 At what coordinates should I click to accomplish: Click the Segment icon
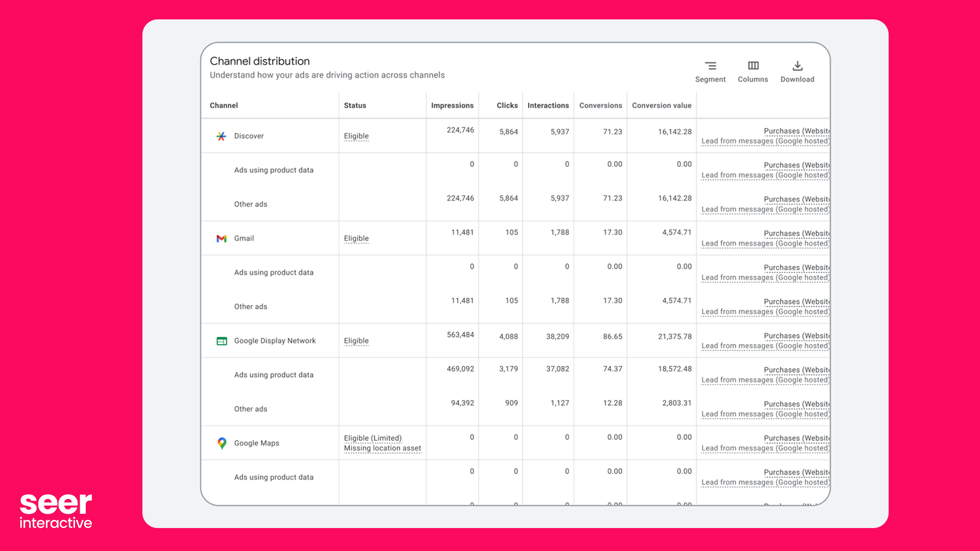tap(710, 66)
